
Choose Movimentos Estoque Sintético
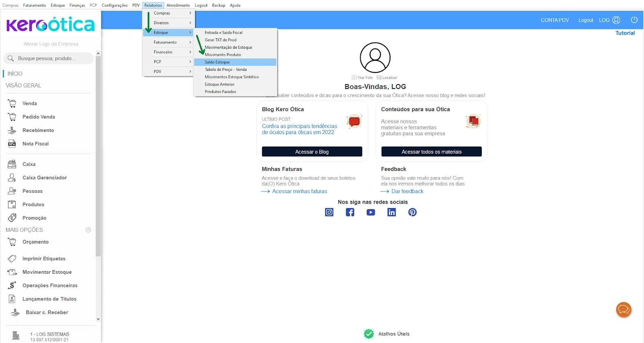coord(235,77)
